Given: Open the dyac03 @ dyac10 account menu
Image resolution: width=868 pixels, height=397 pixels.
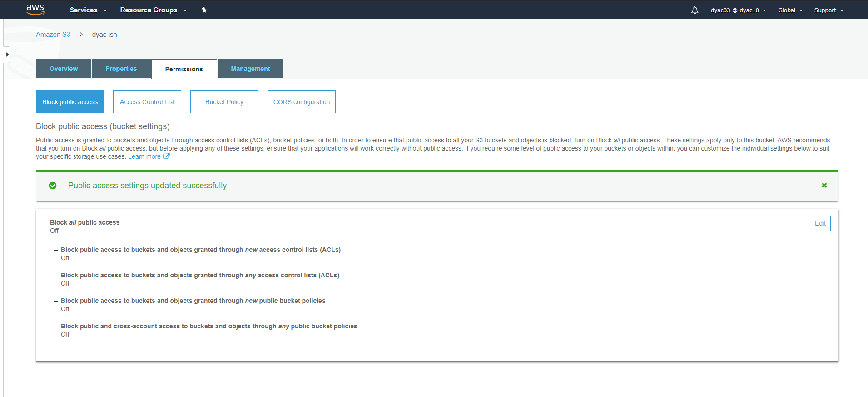Looking at the screenshot, I should (x=739, y=10).
